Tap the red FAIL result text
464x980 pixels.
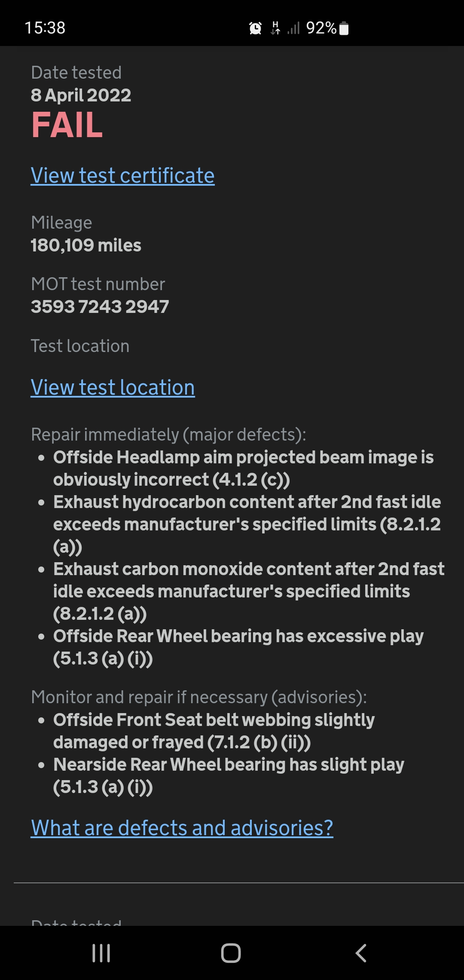[67, 125]
